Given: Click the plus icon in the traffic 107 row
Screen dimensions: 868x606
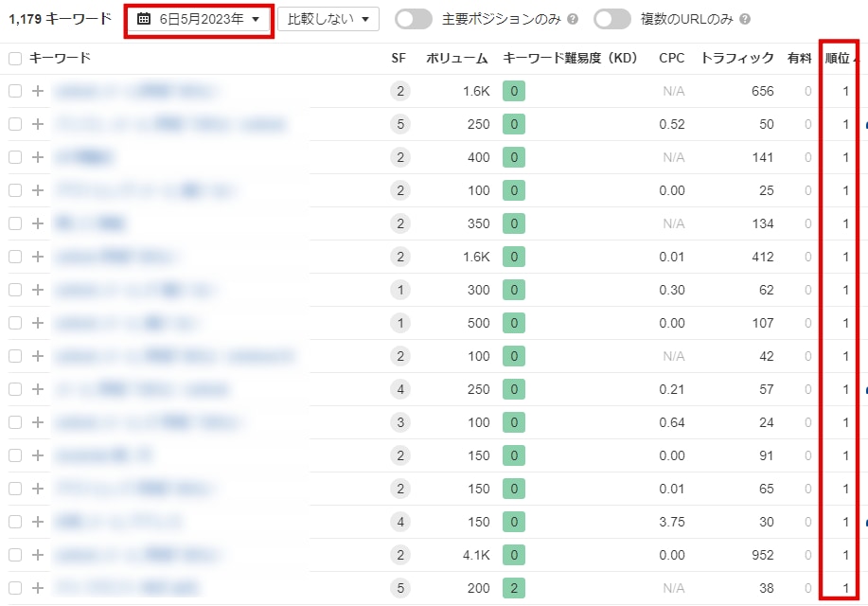Looking at the screenshot, I should (38, 323).
